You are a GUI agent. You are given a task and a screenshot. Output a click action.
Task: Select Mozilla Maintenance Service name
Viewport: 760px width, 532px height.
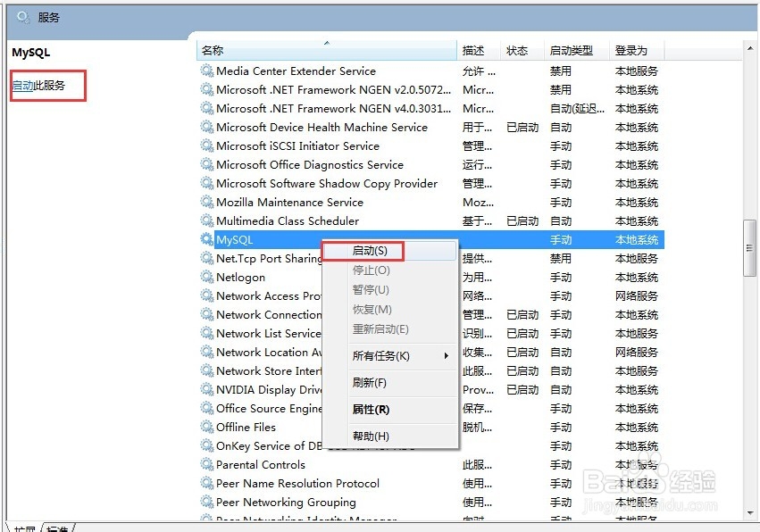coord(289,202)
